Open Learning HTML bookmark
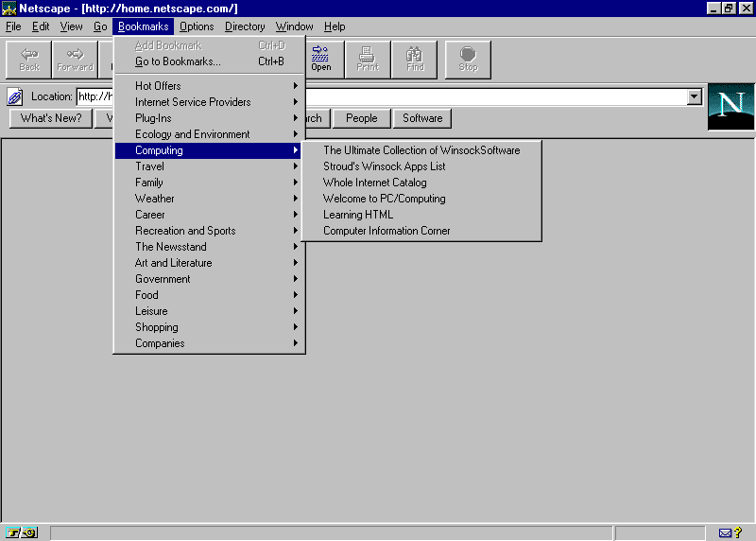This screenshot has height=541, width=756. 421,215
